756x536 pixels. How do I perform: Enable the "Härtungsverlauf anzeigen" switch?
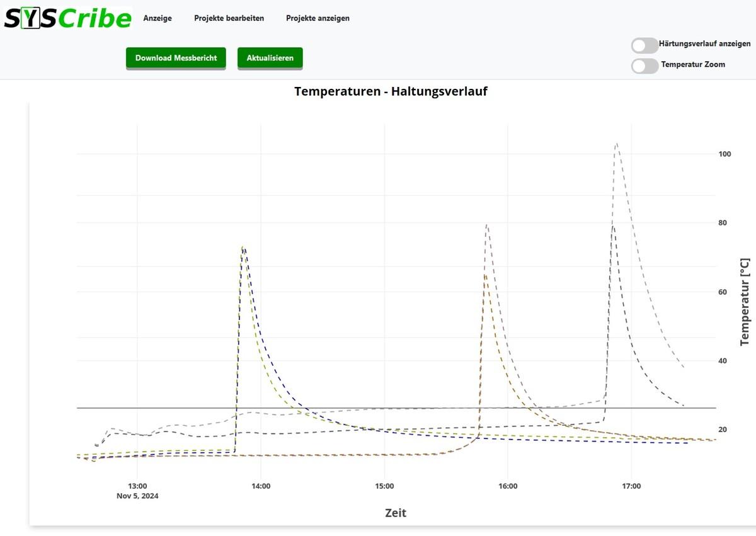tap(644, 44)
